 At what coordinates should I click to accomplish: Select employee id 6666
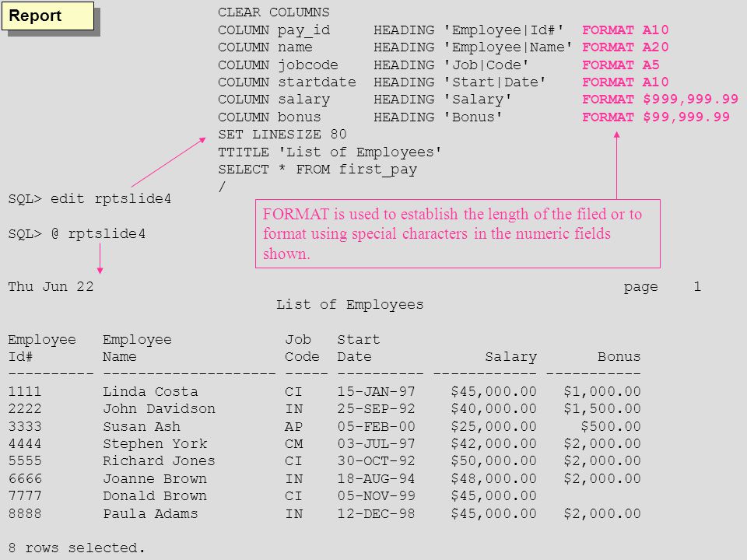point(25,478)
